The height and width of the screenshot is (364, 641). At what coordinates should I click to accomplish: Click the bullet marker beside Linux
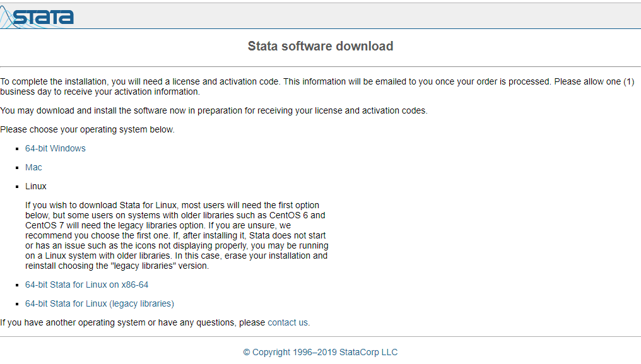point(17,187)
